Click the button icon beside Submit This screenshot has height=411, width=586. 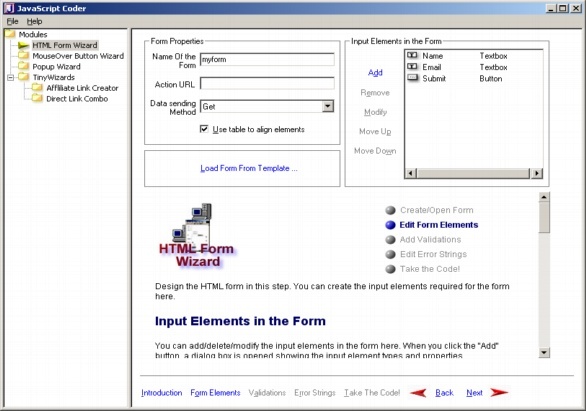[x=413, y=78]
